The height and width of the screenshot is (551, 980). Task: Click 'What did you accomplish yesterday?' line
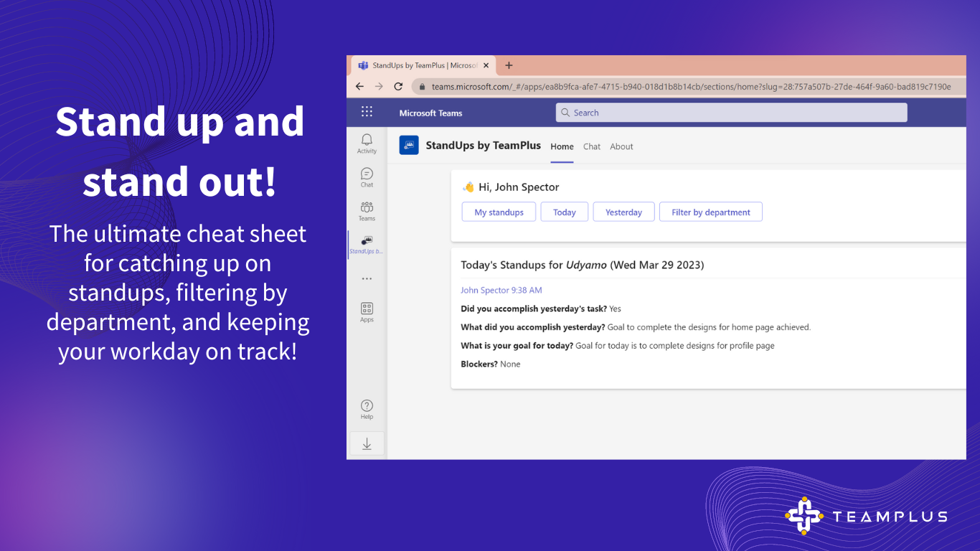(x=636, y=327)
